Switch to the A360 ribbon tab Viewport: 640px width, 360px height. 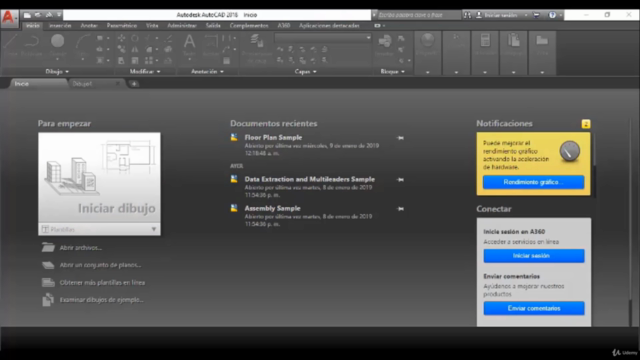point(284,25)
